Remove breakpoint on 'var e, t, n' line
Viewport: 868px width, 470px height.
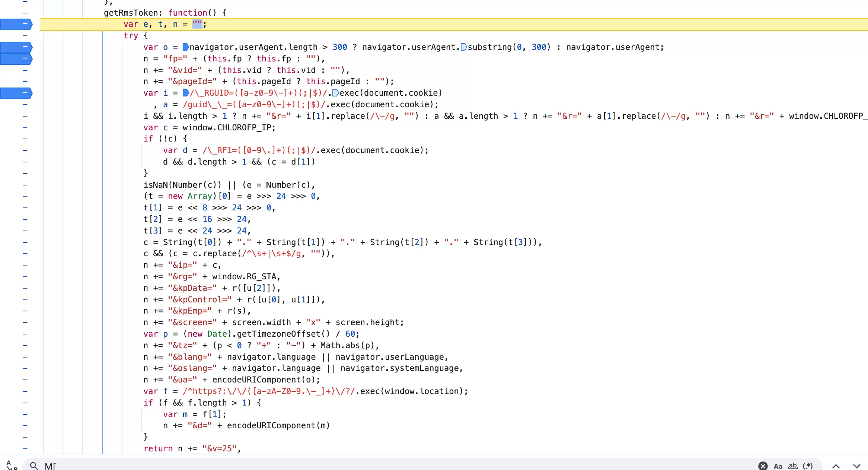tap(16, 24)
